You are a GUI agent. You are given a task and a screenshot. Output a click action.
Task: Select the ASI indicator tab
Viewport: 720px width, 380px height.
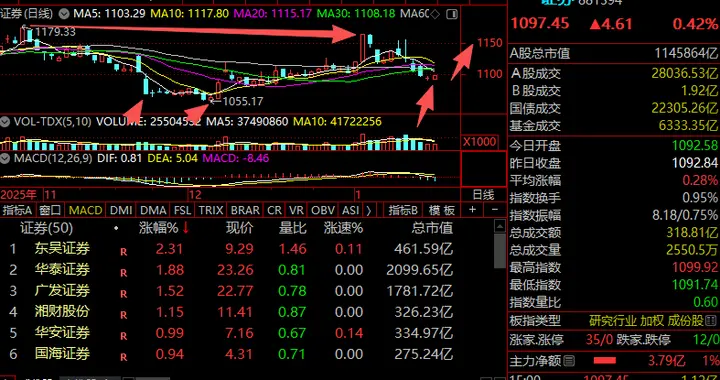(350, 210)
